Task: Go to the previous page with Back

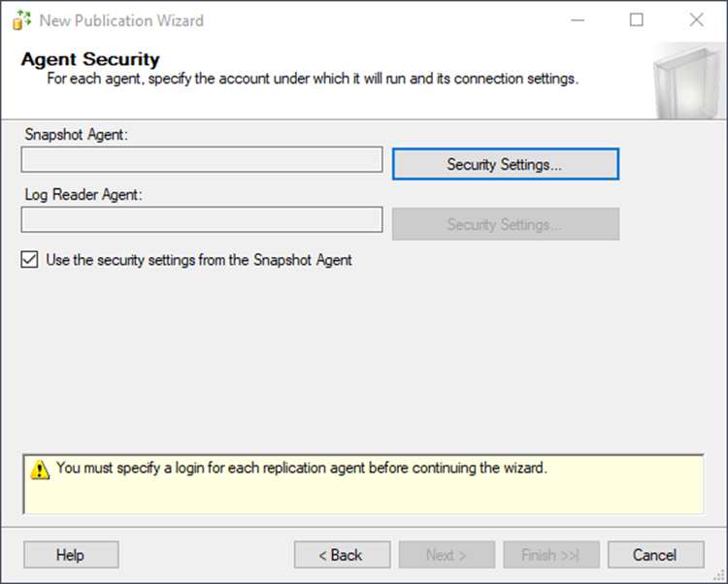Action: click(x=343, y=555)
